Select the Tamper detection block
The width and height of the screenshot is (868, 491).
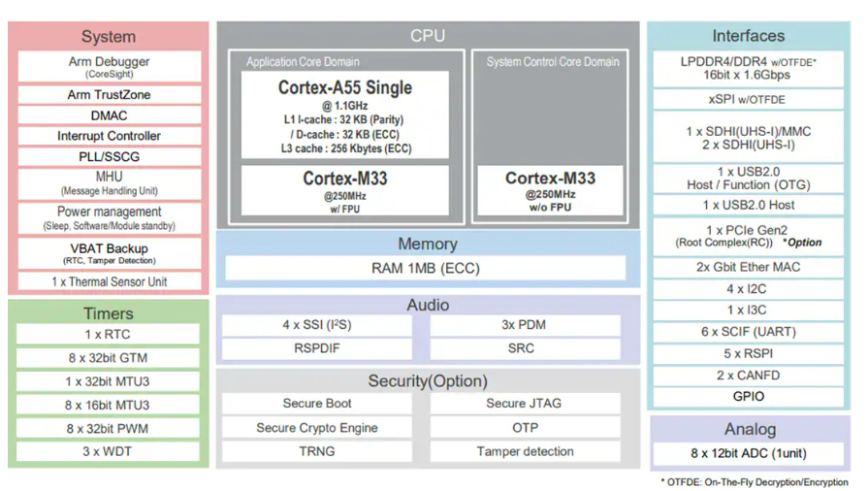pyautogui.click(x=525, y=452)
